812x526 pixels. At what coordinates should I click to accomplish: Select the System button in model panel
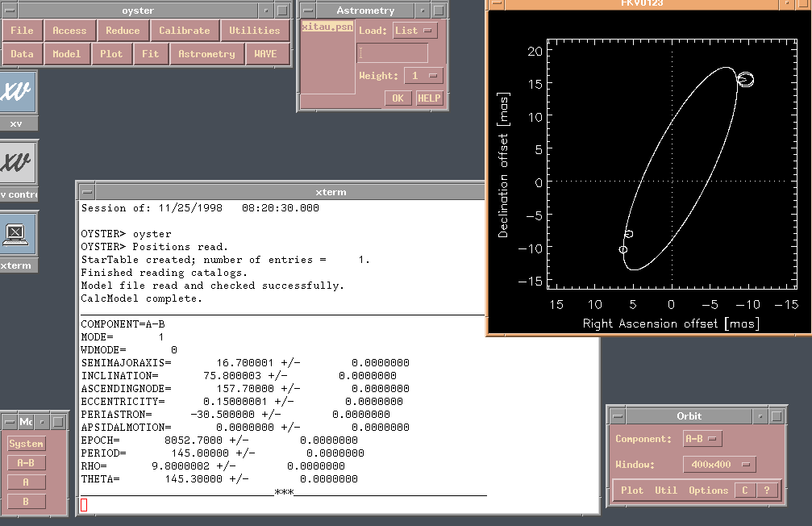click(x=27, y=444)
